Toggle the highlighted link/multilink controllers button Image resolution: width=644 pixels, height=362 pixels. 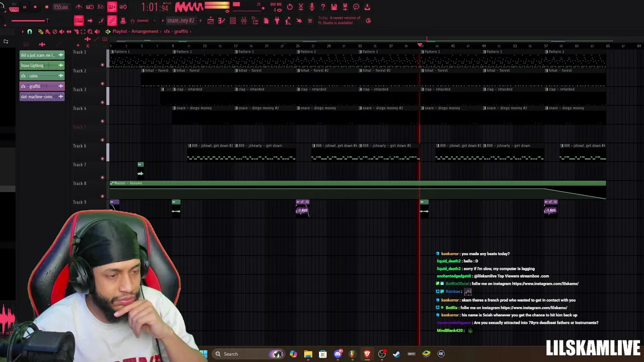pos(112,21)
